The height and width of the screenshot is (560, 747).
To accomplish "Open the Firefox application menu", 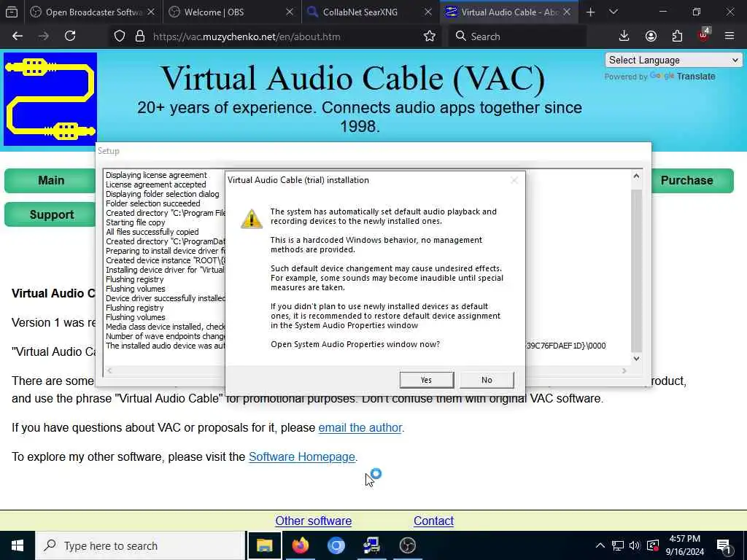I will [729, 36].
